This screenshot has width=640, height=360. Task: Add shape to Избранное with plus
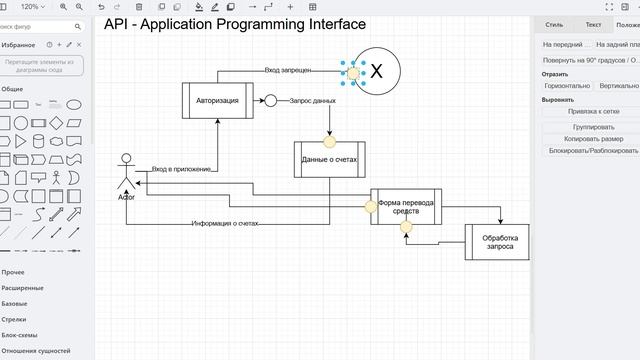point(59,44)
